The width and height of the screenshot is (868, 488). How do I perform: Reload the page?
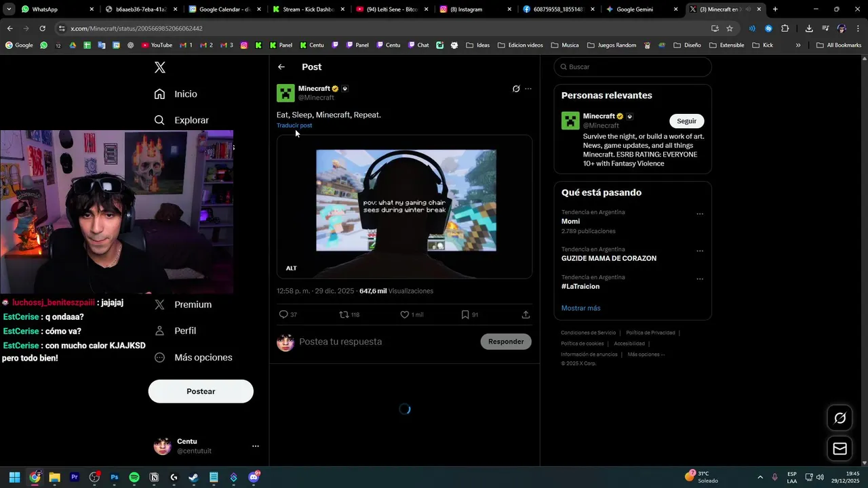(x=43, y=28)
